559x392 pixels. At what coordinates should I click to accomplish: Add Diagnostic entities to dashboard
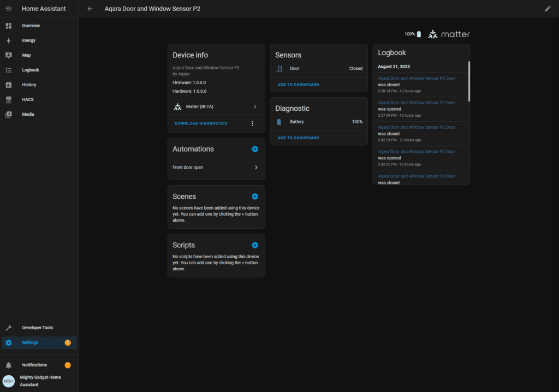(298, 138)
